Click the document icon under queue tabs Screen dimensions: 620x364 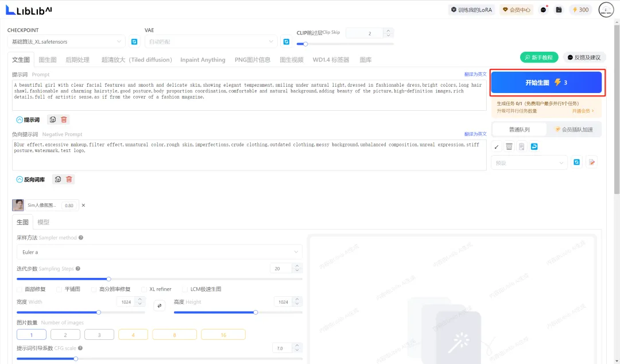click(521, 147)
